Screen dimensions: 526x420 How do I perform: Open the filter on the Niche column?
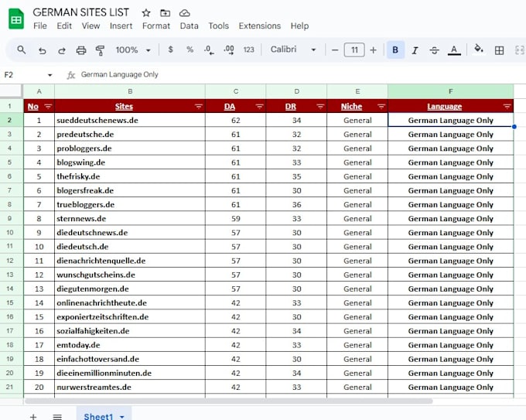pyautogui.click(x=381, y=107)
